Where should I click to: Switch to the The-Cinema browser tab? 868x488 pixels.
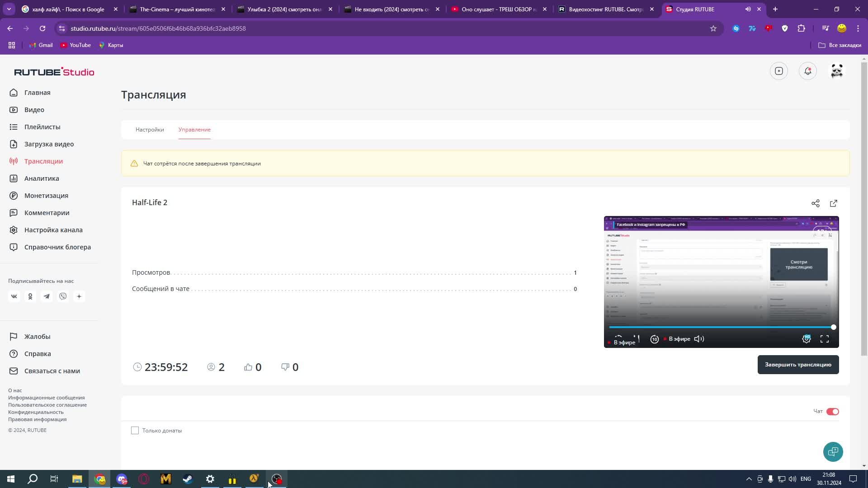click(x=177, y=9)
